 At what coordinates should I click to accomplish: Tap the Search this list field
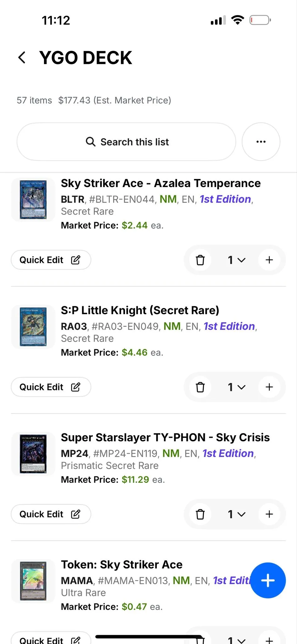(x=126, y=142)
